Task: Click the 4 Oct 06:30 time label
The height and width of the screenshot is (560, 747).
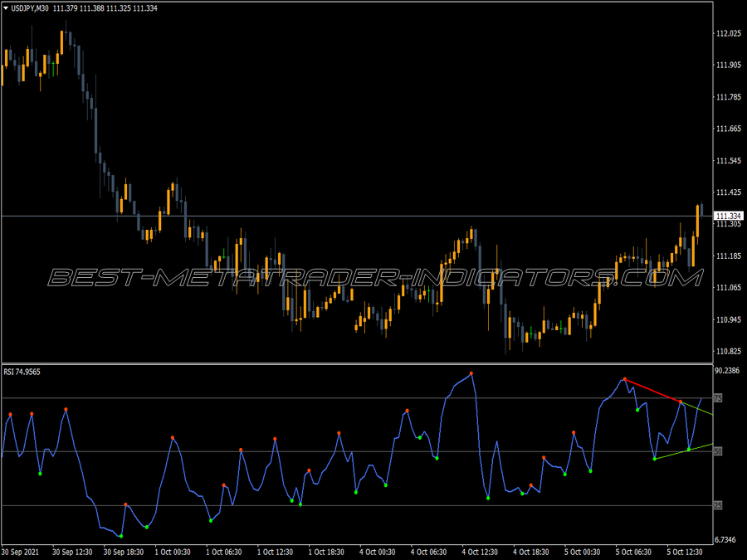Action: [429, 552]
